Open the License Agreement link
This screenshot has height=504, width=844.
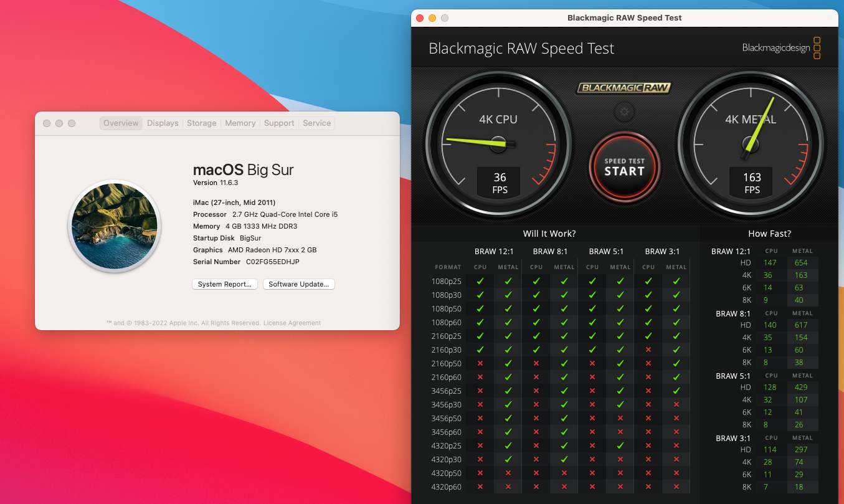[x=292, y=323]
